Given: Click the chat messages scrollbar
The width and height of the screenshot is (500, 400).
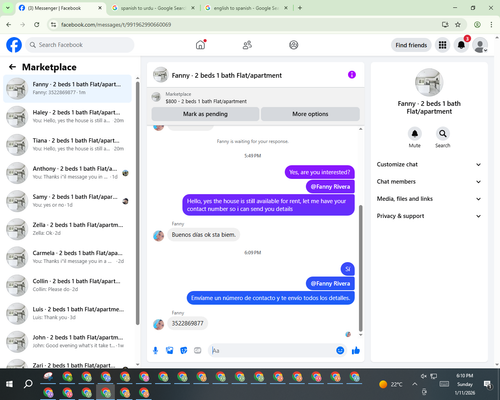Looking at the screenshot, I should (360, 268).
